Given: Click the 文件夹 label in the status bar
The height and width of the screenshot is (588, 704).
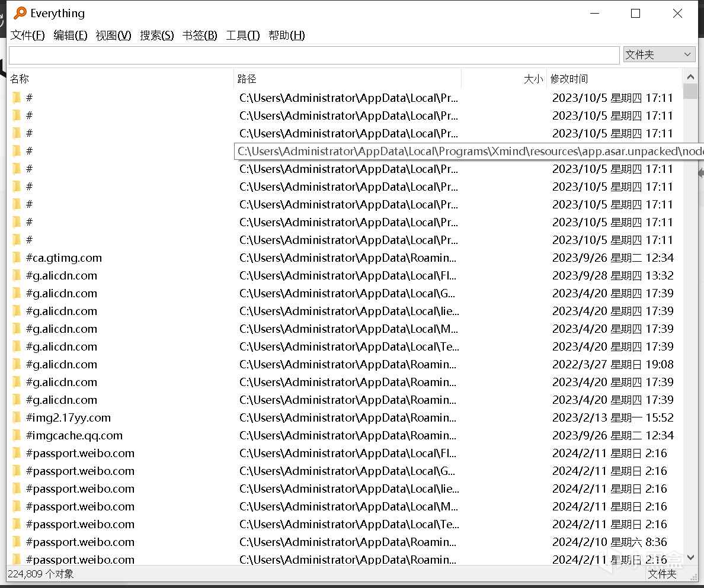Looking at the screenshot, I should pyautogui.click(x=663, y=574).
